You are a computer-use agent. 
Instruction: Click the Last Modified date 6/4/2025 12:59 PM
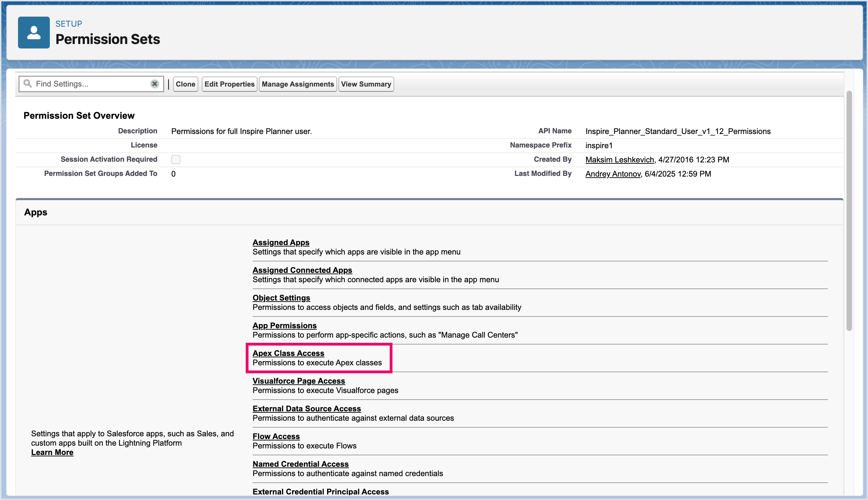(678, 174)
